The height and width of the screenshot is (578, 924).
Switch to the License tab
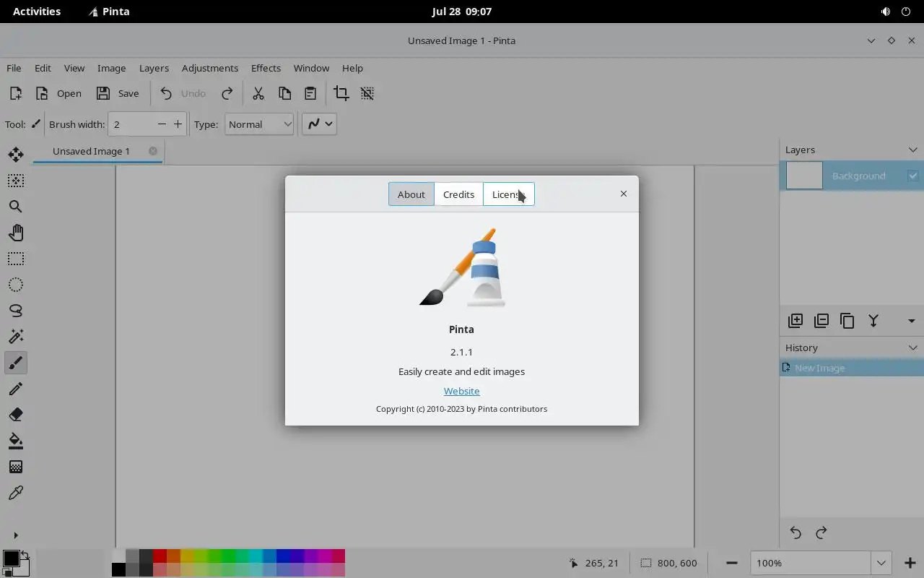(x=509, y=194)
